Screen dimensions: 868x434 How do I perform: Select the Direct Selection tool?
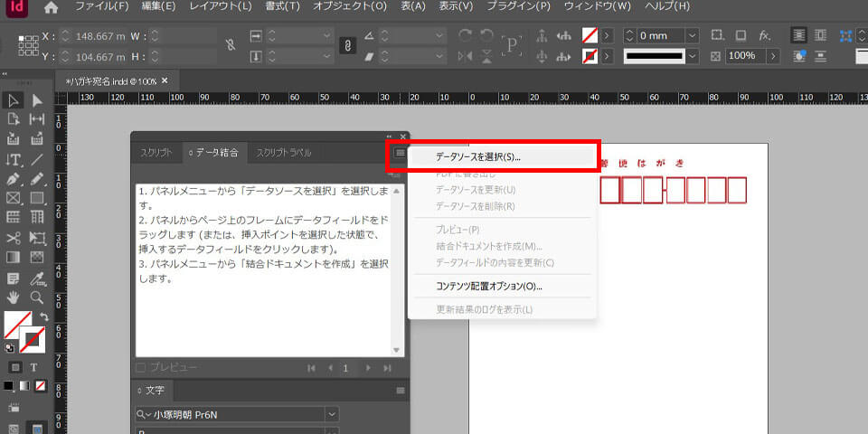click(x=37, y=100)
